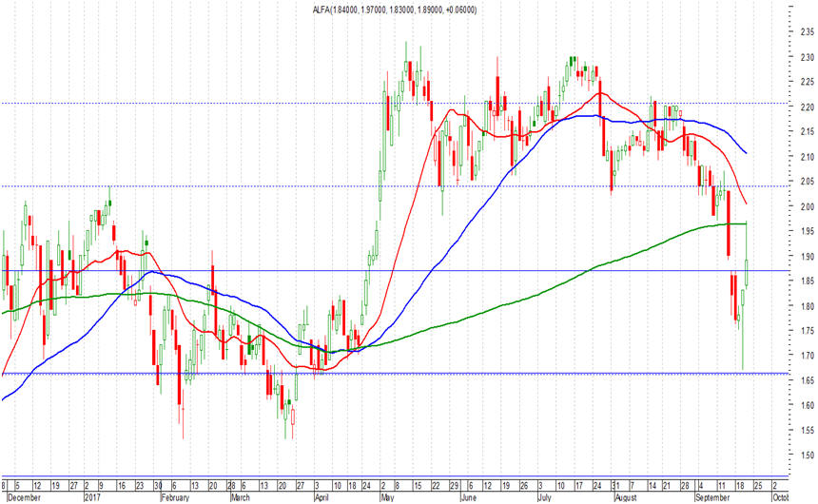Click the July month label
The image size is (818, 504).
click(x=544, y=497)
